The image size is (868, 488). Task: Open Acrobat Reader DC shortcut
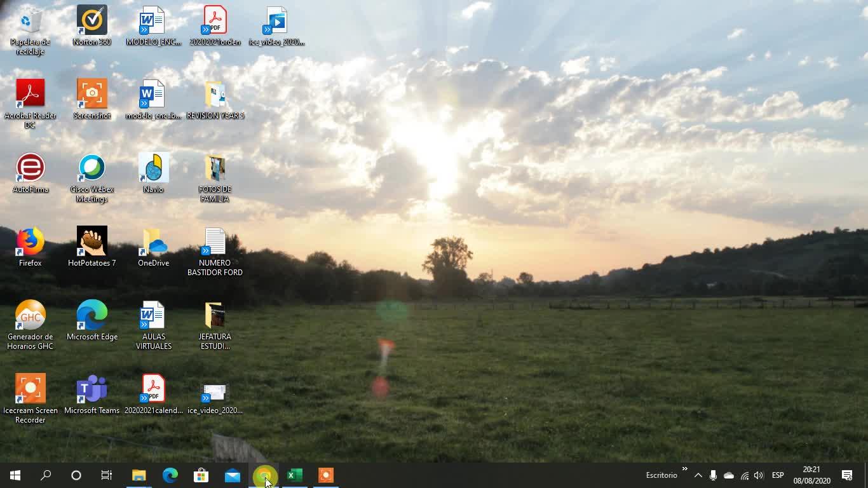[30, 104]
